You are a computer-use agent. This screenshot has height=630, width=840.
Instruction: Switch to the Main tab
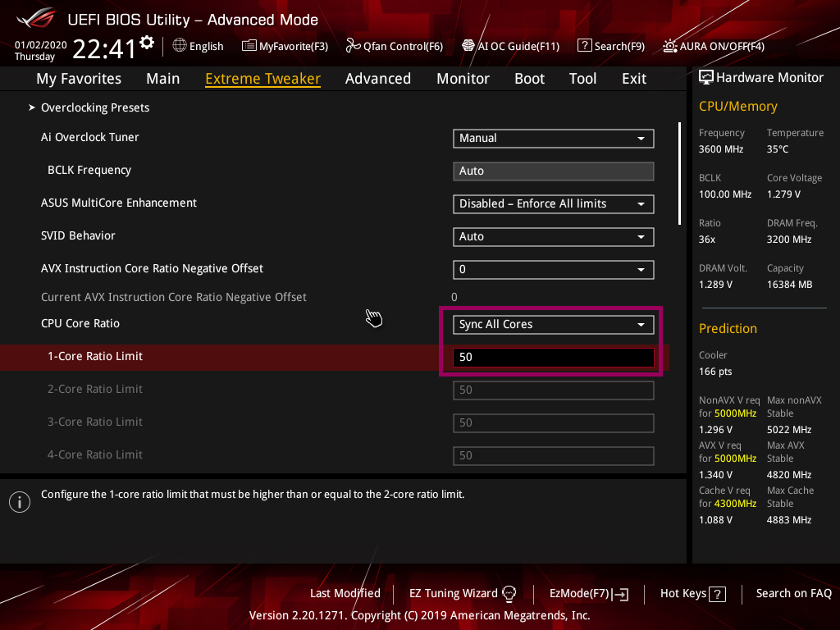[163, 79]
